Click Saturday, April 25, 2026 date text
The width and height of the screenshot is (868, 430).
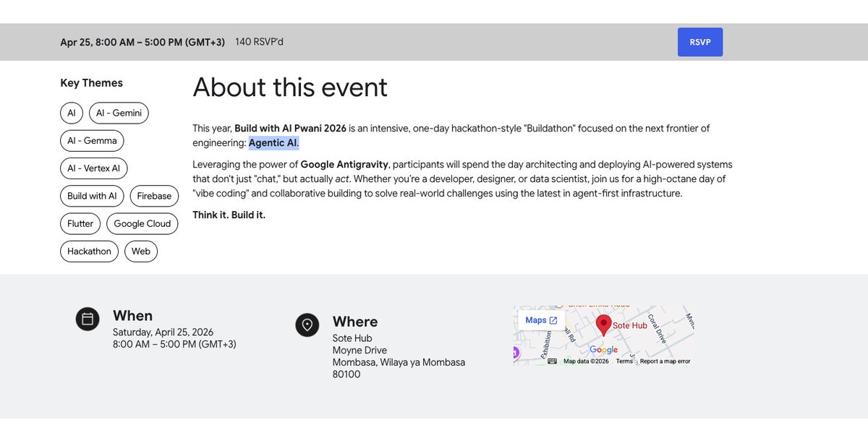coord(163,332)
